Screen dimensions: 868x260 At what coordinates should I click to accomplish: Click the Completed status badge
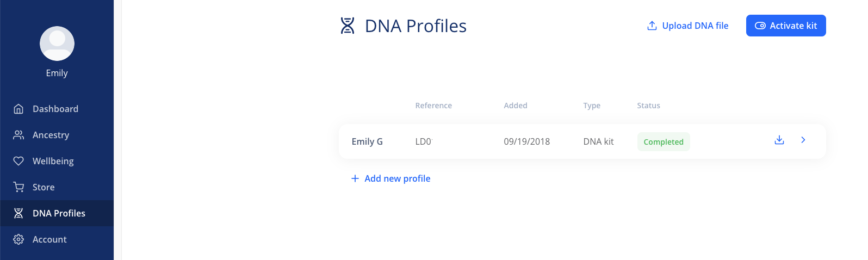[664, 141]
